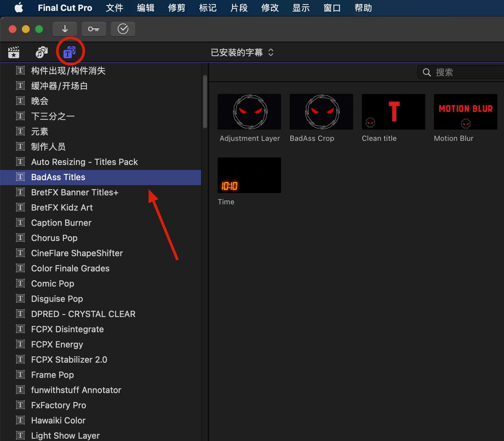Open the 标记 menu
504x441 pixels.
(x=208, y=8)
